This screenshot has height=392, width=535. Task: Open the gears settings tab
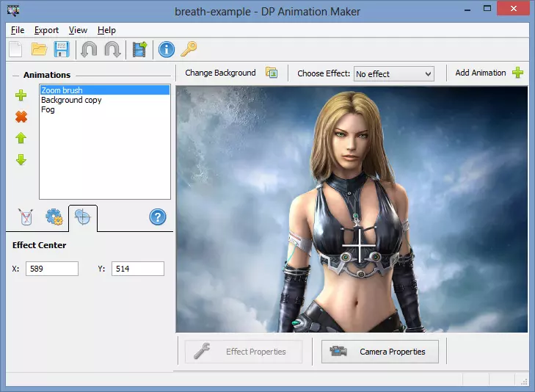pos(54,217)
